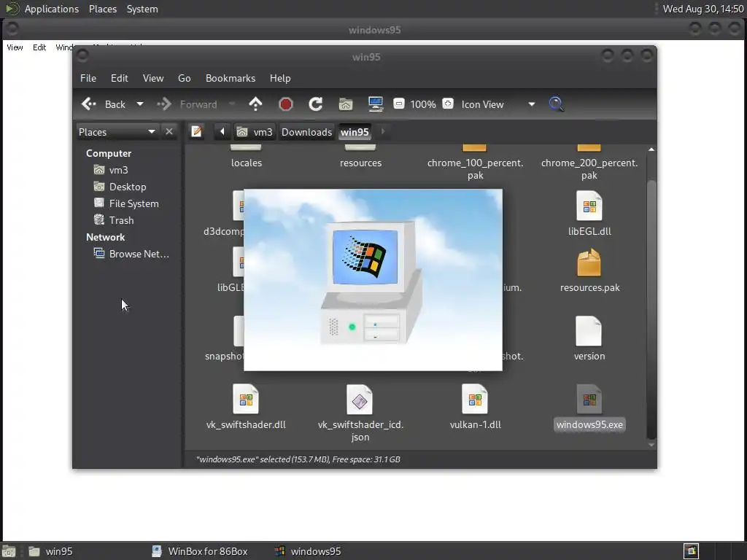Click path bar left scroll arrow
This screenshot has height=560, width=747.
tap(222, 131)
